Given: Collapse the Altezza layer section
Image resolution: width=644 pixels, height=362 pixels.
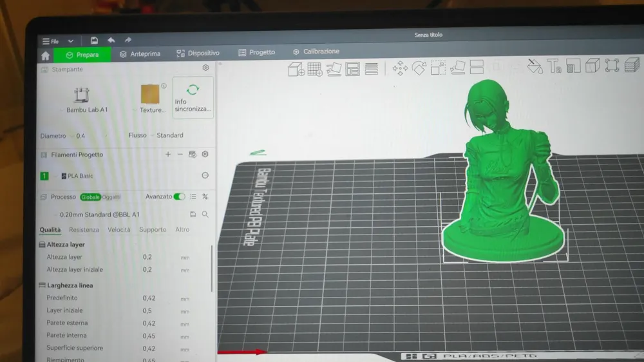Looking at the screenshot, I should click(62, 245).
